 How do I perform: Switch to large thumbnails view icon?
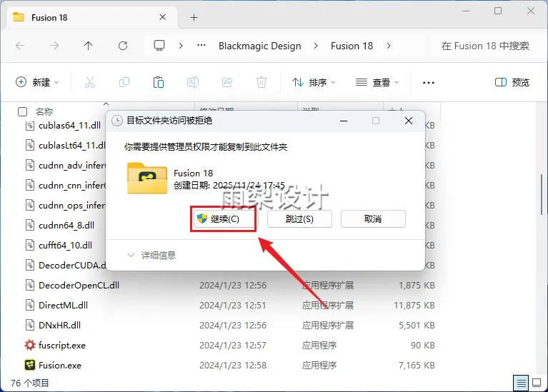[x=537, y=383]
